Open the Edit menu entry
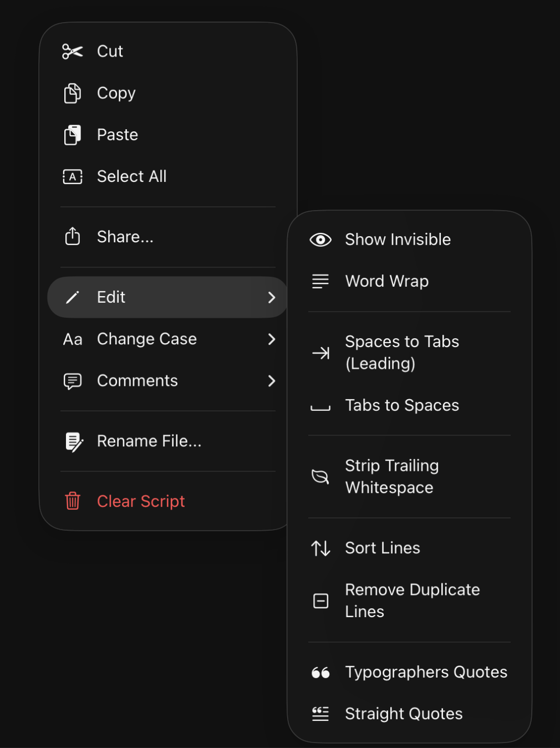Image resolution: width=560 pixels, height=748 pixels. [x=168, y=297]
